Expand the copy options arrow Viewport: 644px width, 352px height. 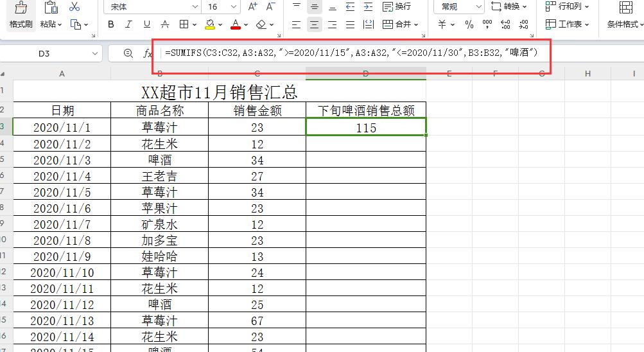tap(86, 24)
